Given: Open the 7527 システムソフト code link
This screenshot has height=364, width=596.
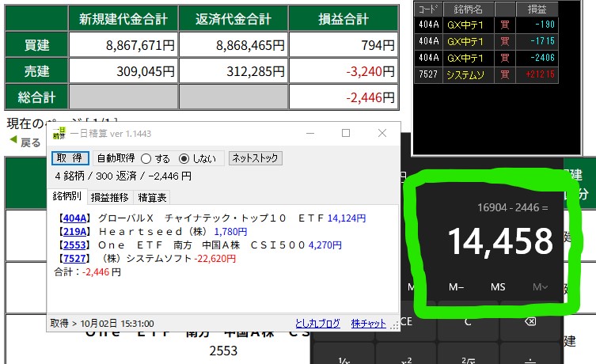Looking at the screenshot, I should 76,258.
